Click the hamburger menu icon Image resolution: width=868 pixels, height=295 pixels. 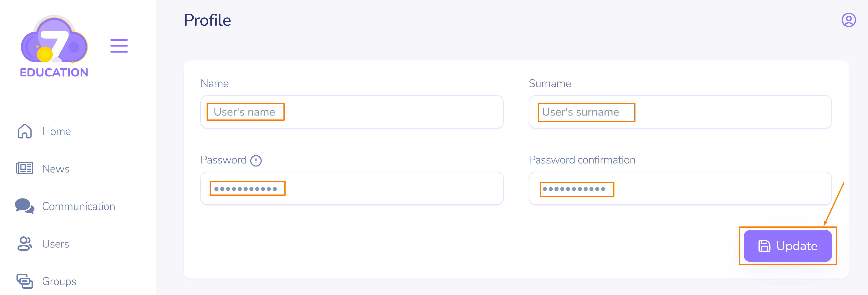119,46
